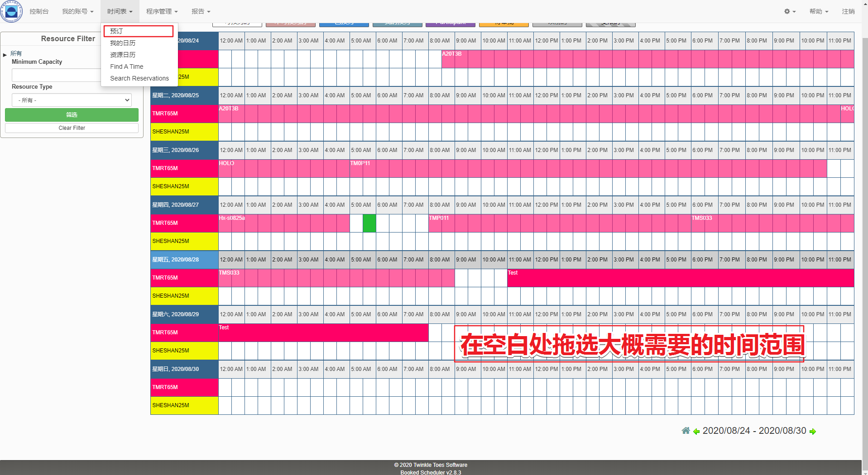Go to previous week with left arrow
Screen dimensions: 868x475
(x=696, y=431)
